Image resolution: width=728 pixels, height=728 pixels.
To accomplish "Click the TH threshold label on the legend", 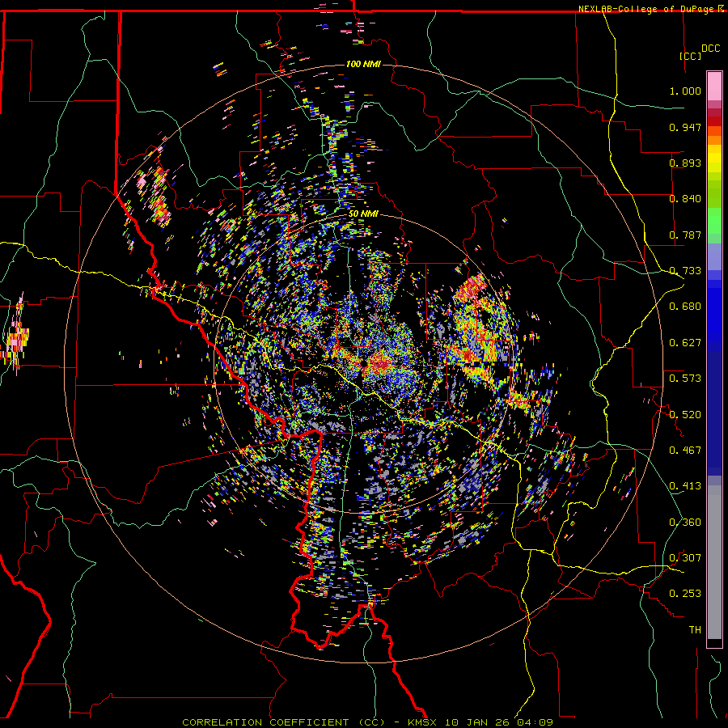I will tap(695, 630).
